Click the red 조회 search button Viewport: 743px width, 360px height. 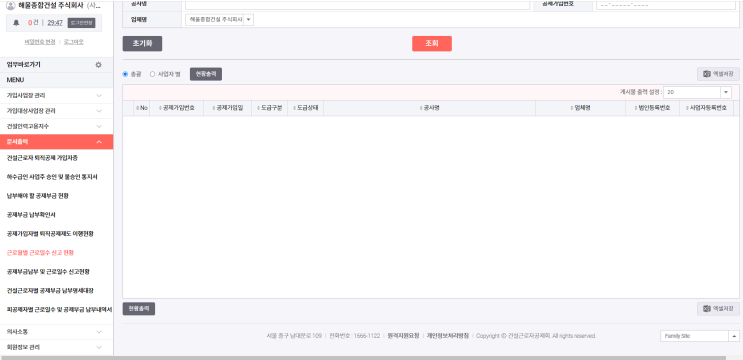(432, 44)
